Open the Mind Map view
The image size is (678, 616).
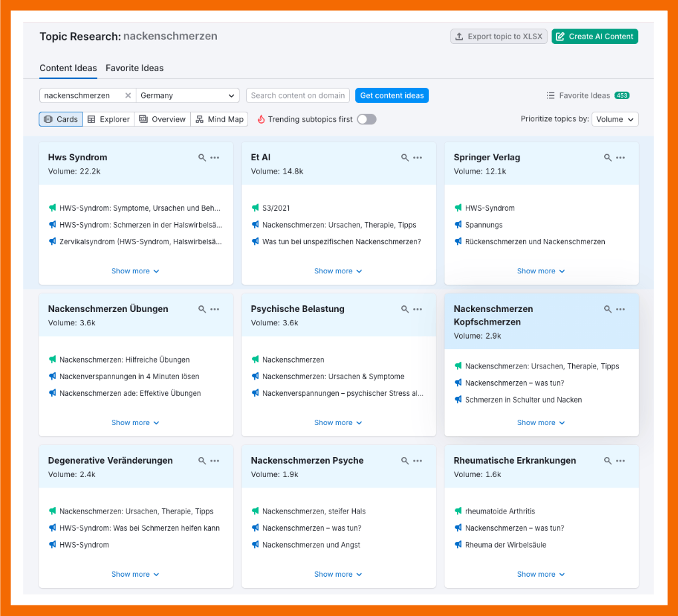[220, 119]
